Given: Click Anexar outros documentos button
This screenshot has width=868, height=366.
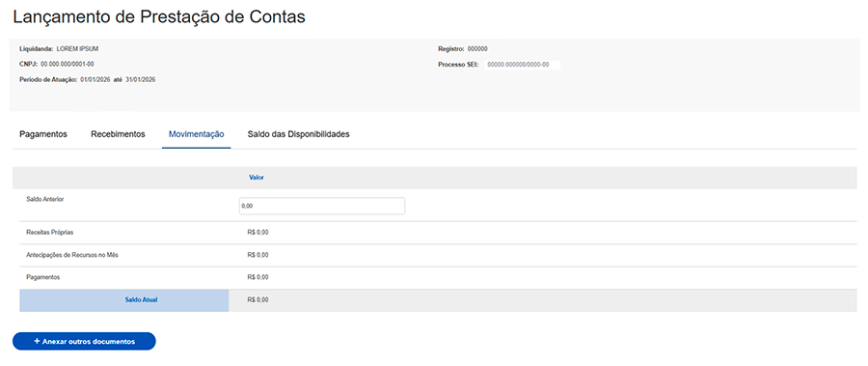Looking at the screenshot, I should coord(84,342).
